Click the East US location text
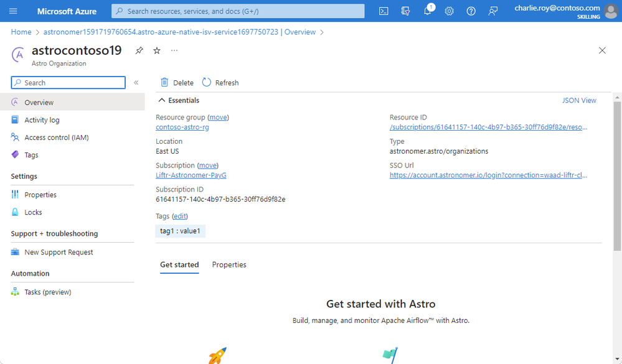Image resolution: width=622 pixels, height=364 pixels. point(167,151)
